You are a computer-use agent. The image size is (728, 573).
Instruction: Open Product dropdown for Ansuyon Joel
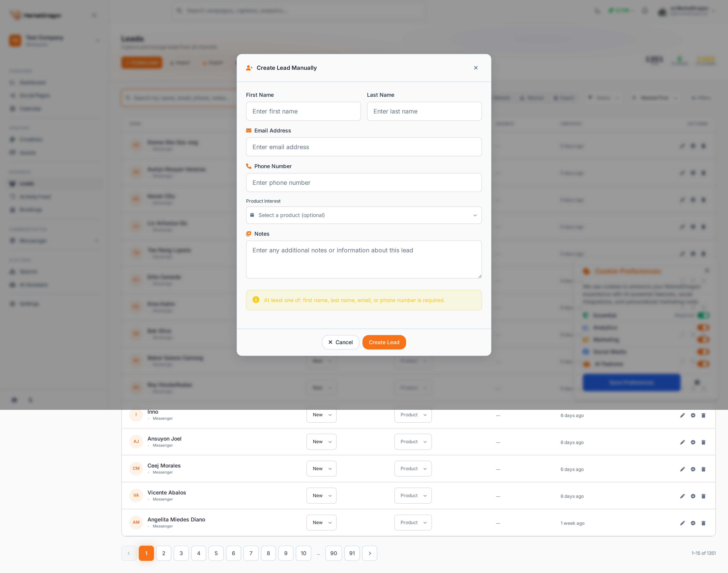413,442
